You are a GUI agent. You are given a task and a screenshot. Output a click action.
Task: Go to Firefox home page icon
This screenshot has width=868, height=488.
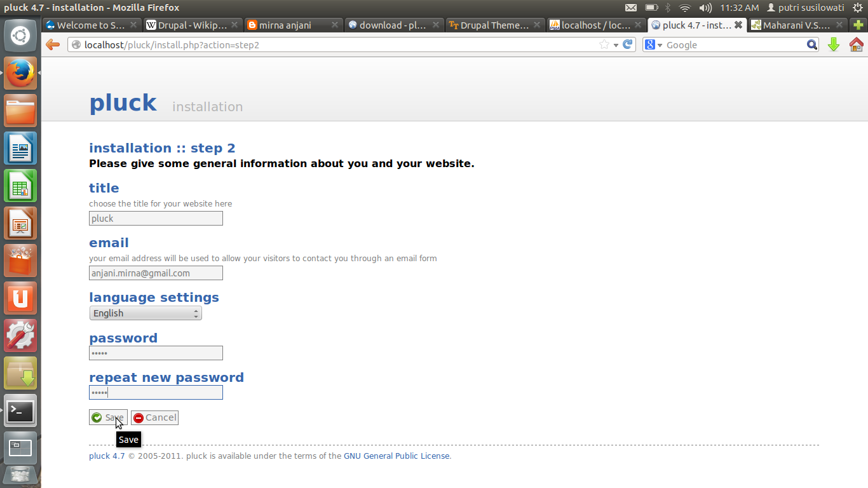pos(857,44)
